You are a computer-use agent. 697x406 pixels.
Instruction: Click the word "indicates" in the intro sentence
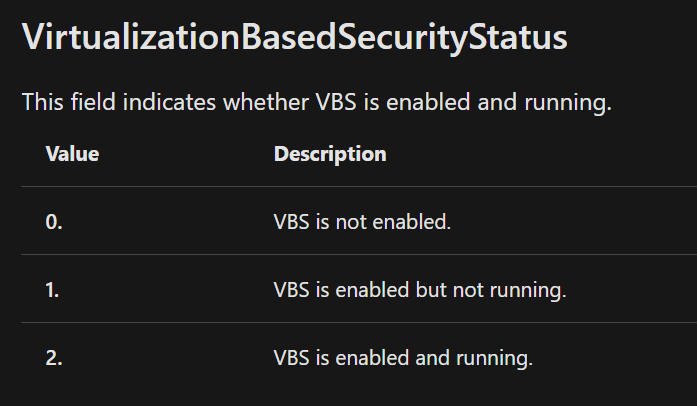[170, 102]
